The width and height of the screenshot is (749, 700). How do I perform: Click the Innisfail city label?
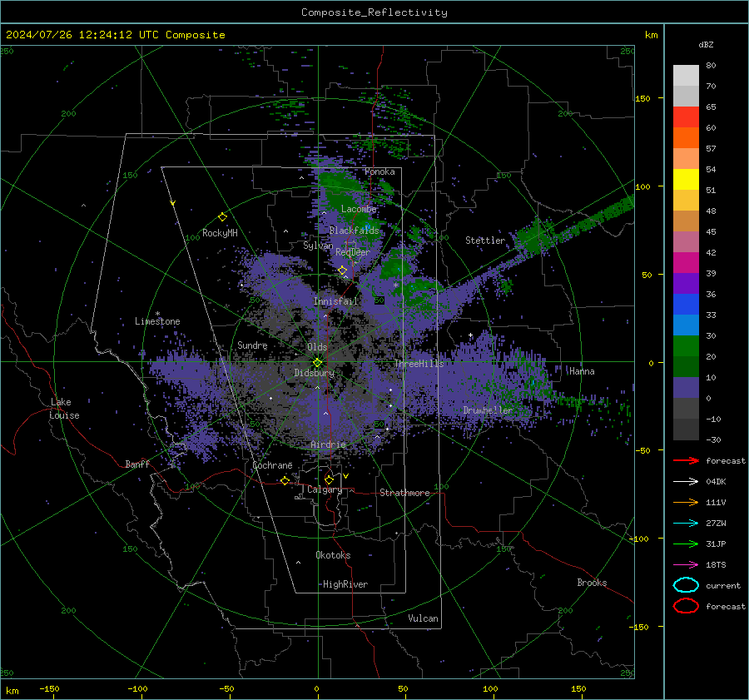pos(336,301)
